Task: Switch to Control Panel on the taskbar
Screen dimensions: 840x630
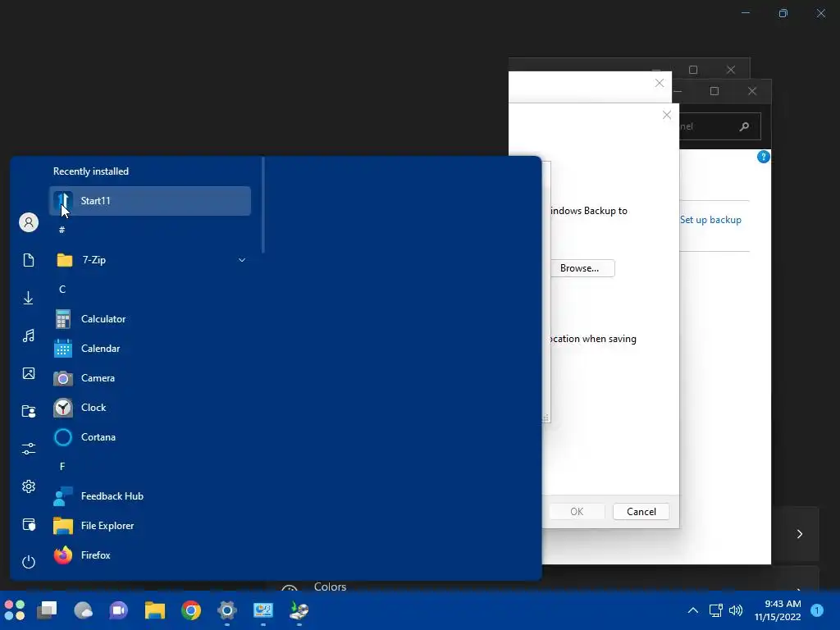Action: 263,610
